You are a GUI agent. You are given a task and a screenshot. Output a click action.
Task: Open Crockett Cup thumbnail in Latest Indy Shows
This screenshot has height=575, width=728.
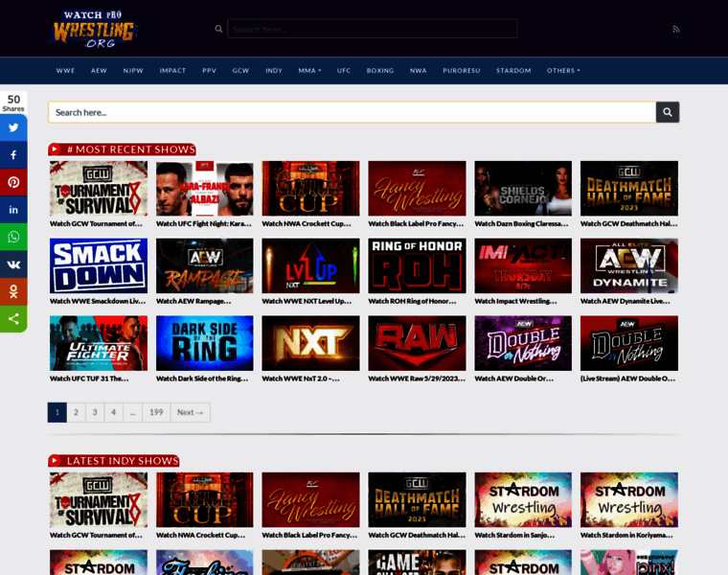pyautogui.click(x=205, y=499)
